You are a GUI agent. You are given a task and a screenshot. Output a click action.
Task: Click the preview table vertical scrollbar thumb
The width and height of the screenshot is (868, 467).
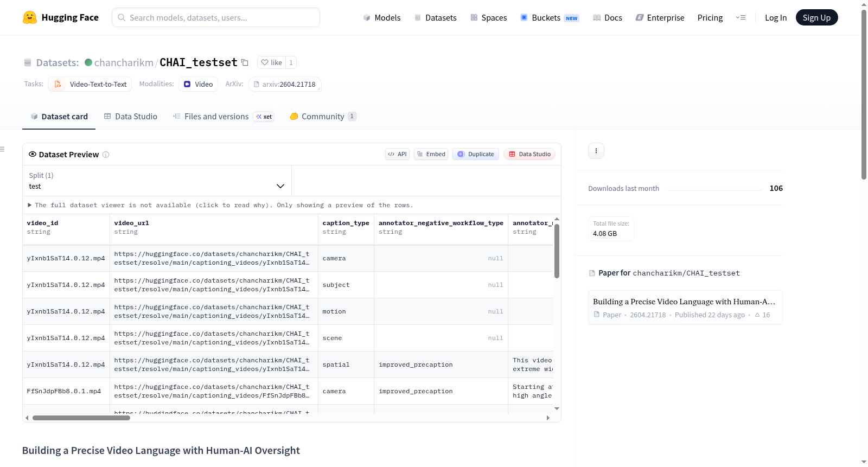click(x=557, y=251)
